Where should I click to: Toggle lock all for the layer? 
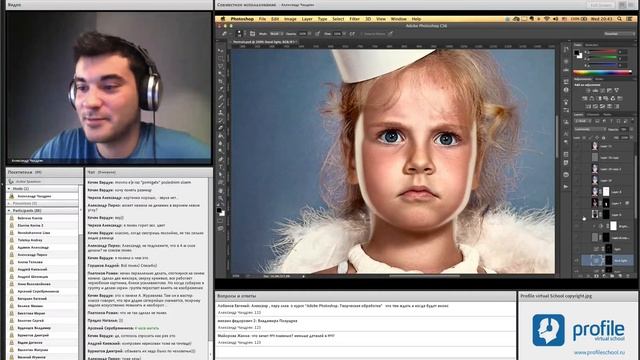pos(603,138)
